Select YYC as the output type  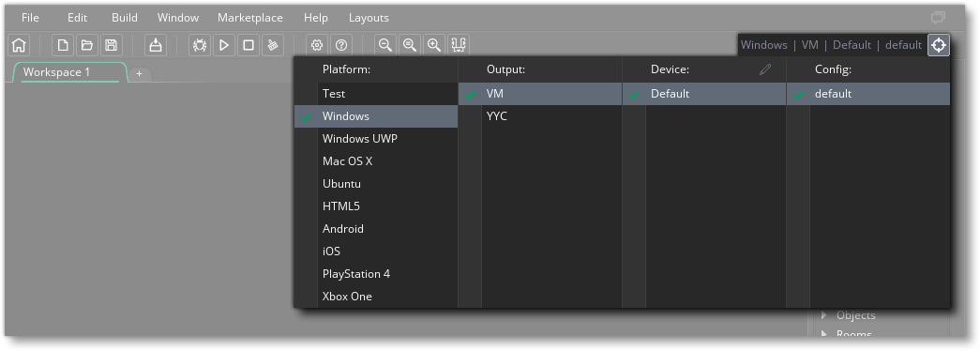[x=540, y=116]
